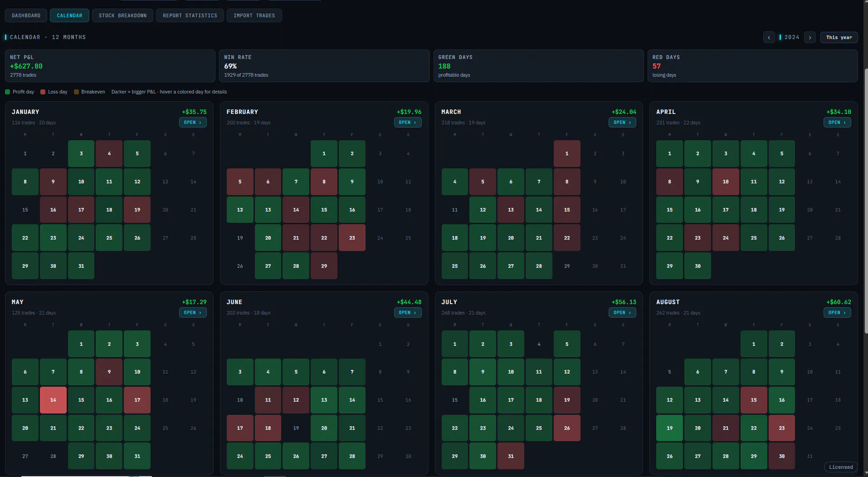Click the Licensed badge

(x=841, y=467)
